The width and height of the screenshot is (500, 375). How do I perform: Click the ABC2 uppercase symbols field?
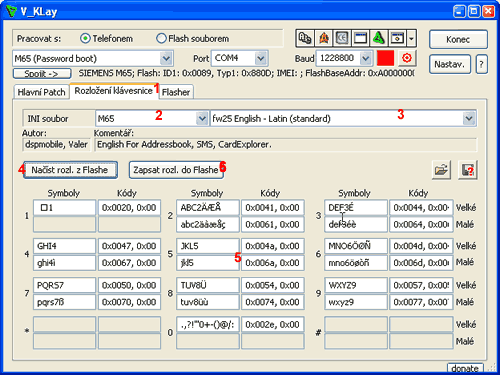click(207, 208)
